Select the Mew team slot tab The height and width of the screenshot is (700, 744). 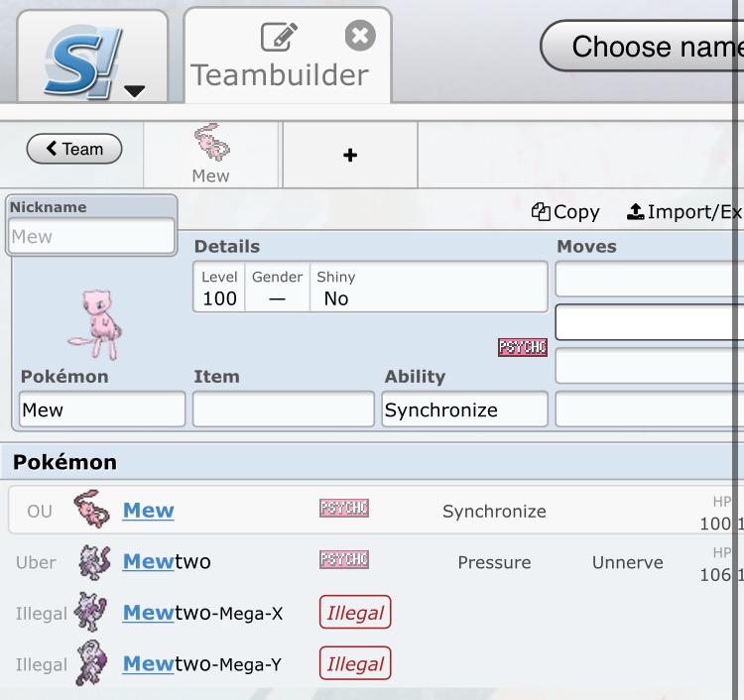click(210, 155)
